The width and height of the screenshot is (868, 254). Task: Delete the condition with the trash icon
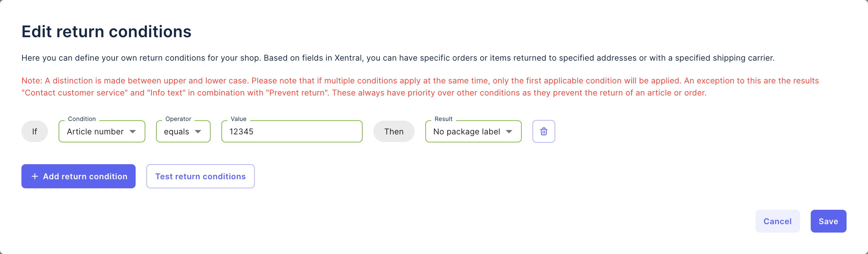(544, 132)
